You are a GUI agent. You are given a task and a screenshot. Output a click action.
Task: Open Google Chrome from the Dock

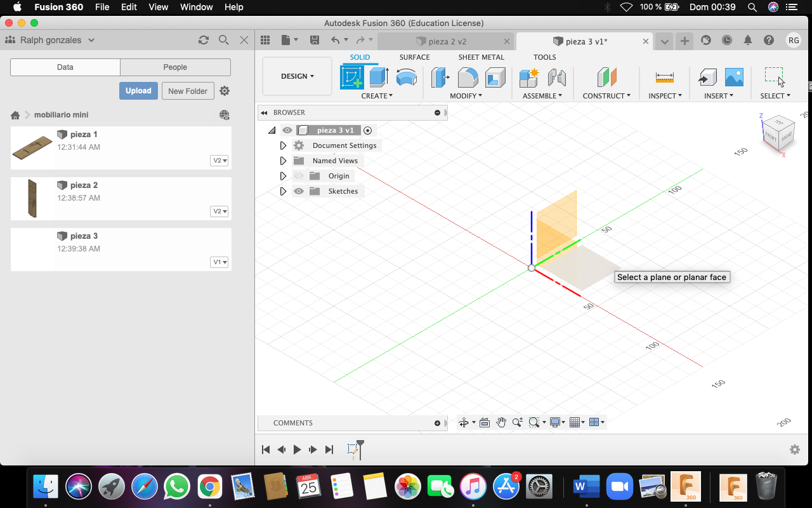click(x=209, y=487)
